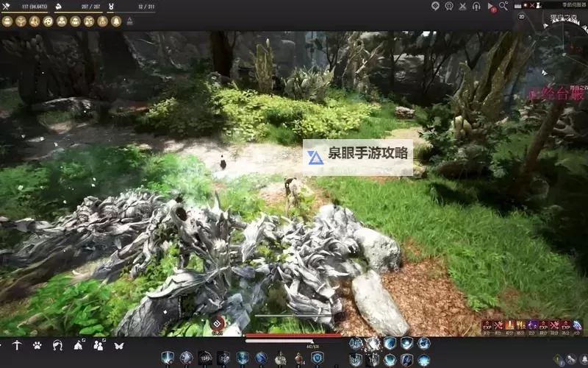Open the medal award icon
This screenshot has height=368, width=588.
coord(449,6)
